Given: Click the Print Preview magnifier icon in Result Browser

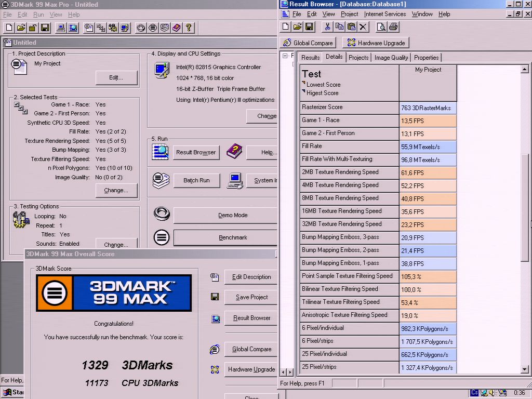Looking at the screenshot, I should coord(381,27).
